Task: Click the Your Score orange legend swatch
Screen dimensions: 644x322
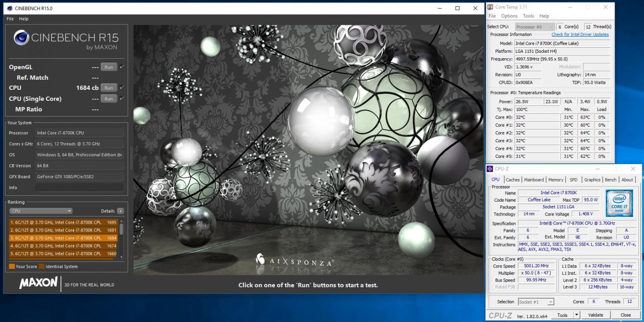Action: point(12,266)
